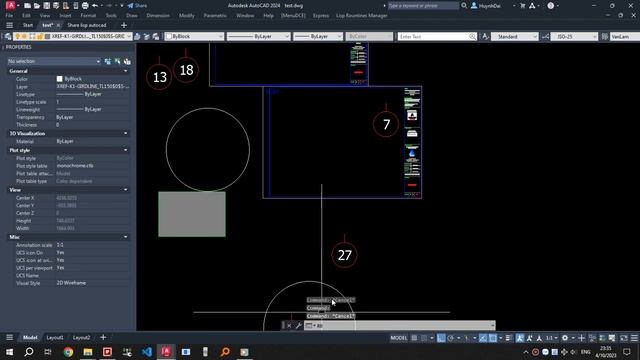Toggle the layer freeze sun icon

click(24, 36)
